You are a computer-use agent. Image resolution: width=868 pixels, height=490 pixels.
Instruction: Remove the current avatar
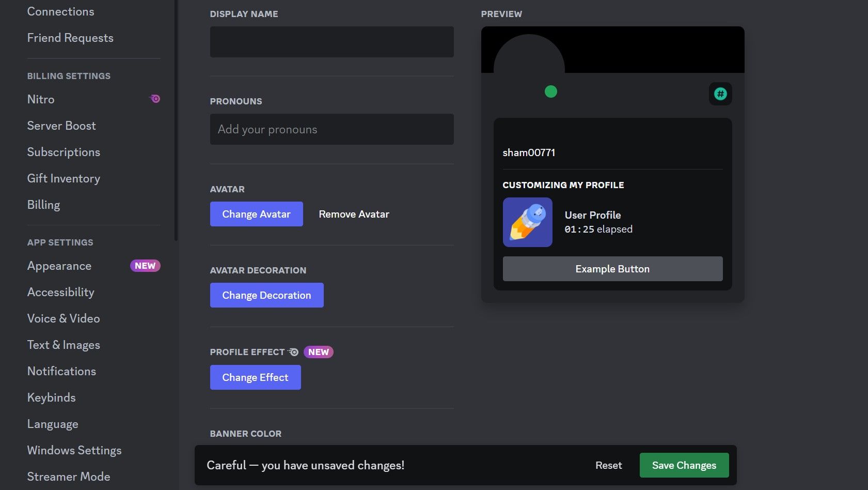(x=354, y=213)
